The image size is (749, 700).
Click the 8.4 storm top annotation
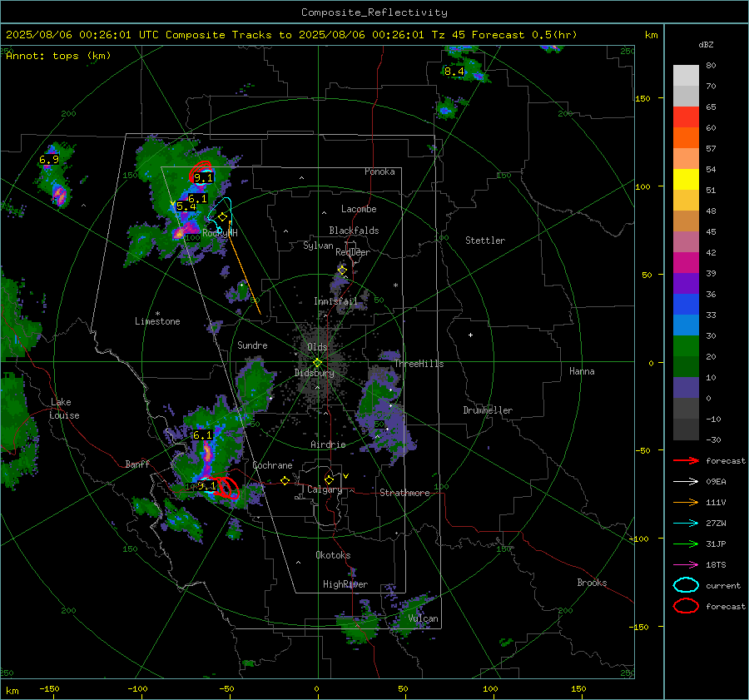[x=454, y=72]
